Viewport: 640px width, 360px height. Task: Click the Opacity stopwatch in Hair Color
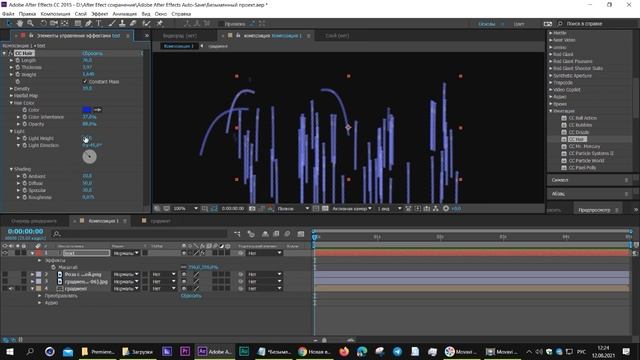coord(24,124)
